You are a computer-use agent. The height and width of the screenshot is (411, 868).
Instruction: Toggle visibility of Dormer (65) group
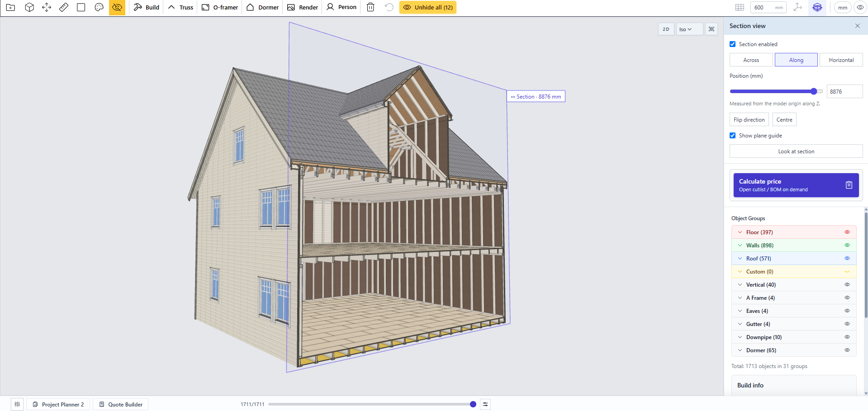point(847,350)
